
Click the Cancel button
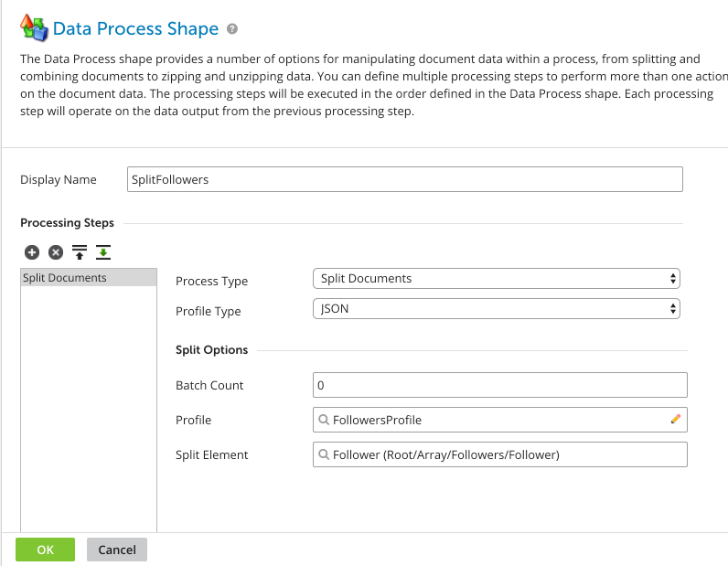click(x=117, y=550)
